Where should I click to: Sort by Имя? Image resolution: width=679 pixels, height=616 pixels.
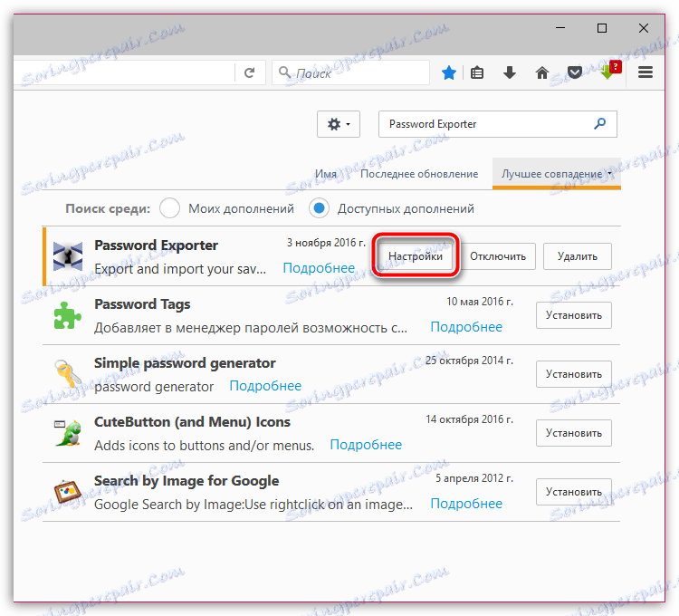pos(326,174)
